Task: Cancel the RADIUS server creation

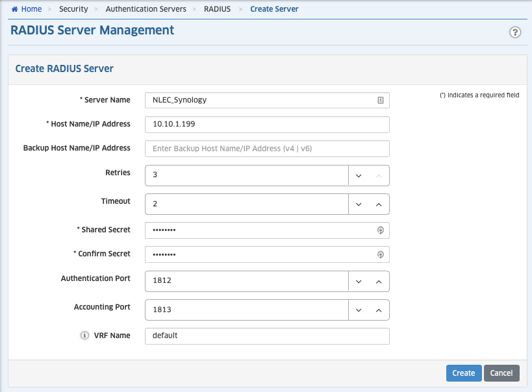Action: coord(501,373)
